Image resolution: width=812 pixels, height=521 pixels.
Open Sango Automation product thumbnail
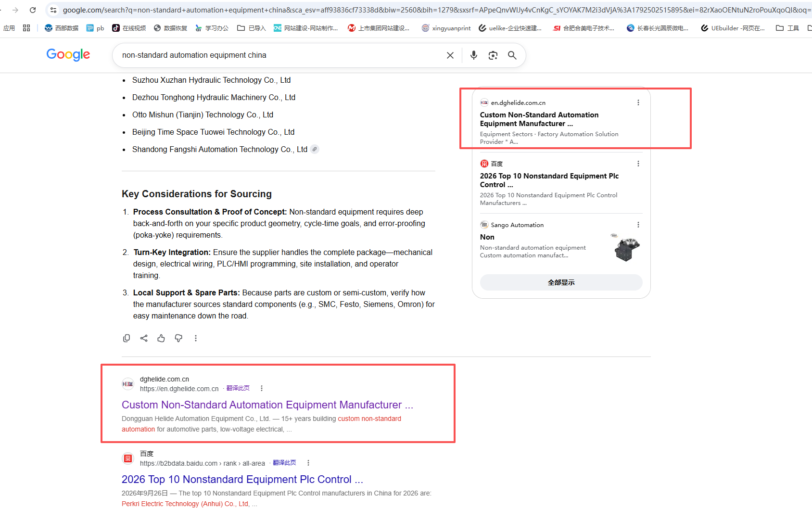(626, 247)
